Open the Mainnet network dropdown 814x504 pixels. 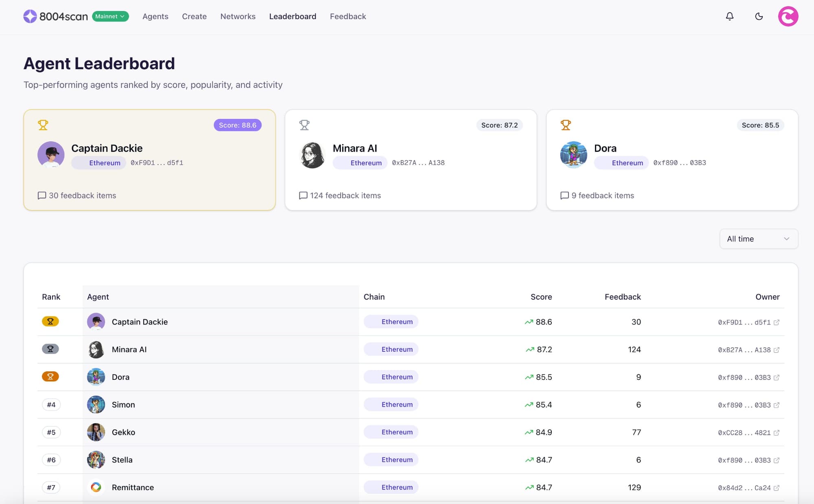[110, 16]
